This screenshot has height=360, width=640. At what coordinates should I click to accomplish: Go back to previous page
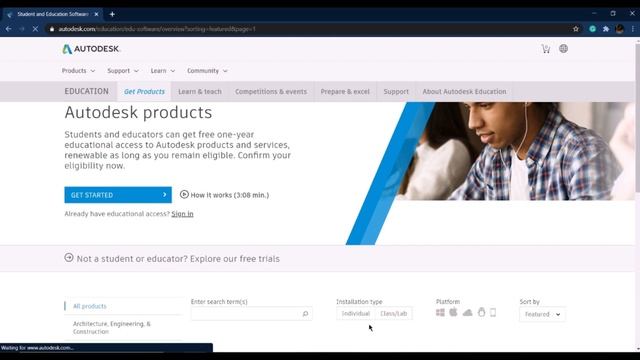9,29
